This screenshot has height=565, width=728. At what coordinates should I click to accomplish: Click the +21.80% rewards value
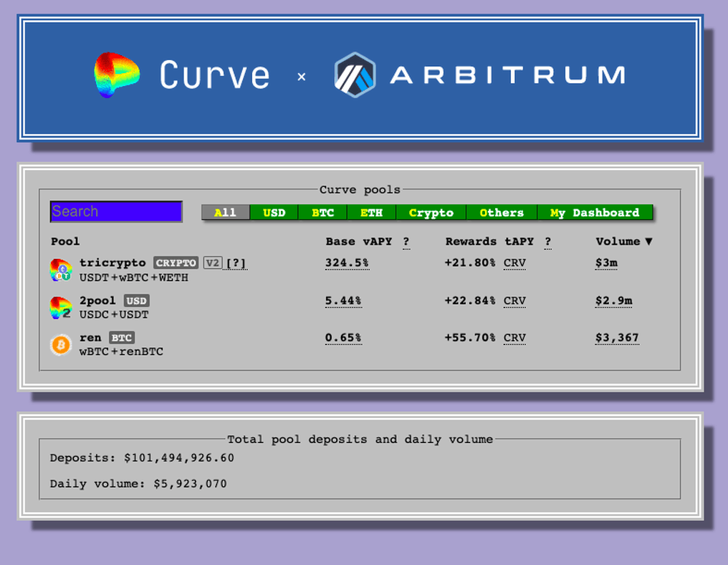[470, 262]
